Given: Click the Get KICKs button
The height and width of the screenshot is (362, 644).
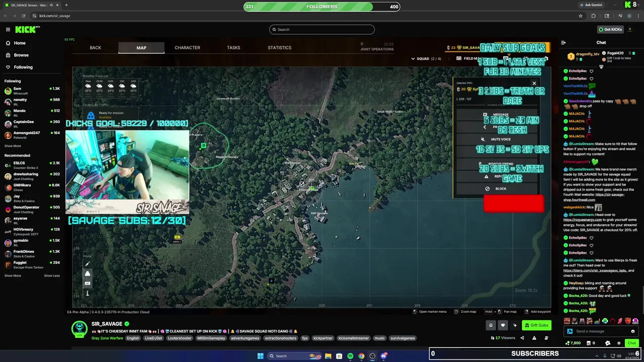Looking at the screenshot, I should tap(610, 30).
